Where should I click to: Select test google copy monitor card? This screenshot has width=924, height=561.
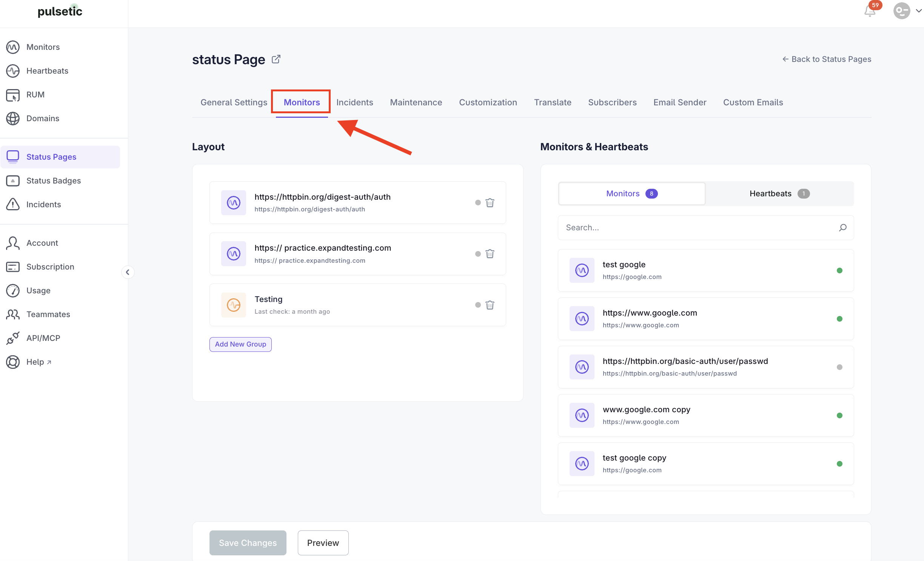point(706,464)
